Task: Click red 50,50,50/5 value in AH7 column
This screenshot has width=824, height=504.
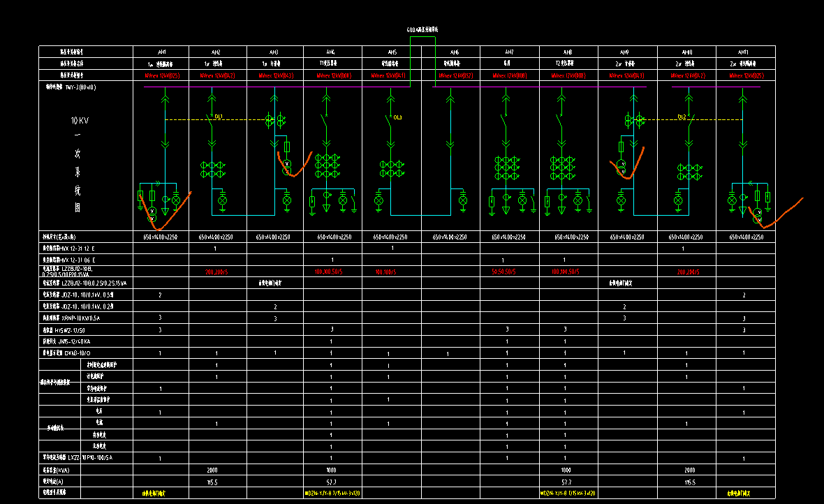Action: pyautogui.click(x=503, y=272)
